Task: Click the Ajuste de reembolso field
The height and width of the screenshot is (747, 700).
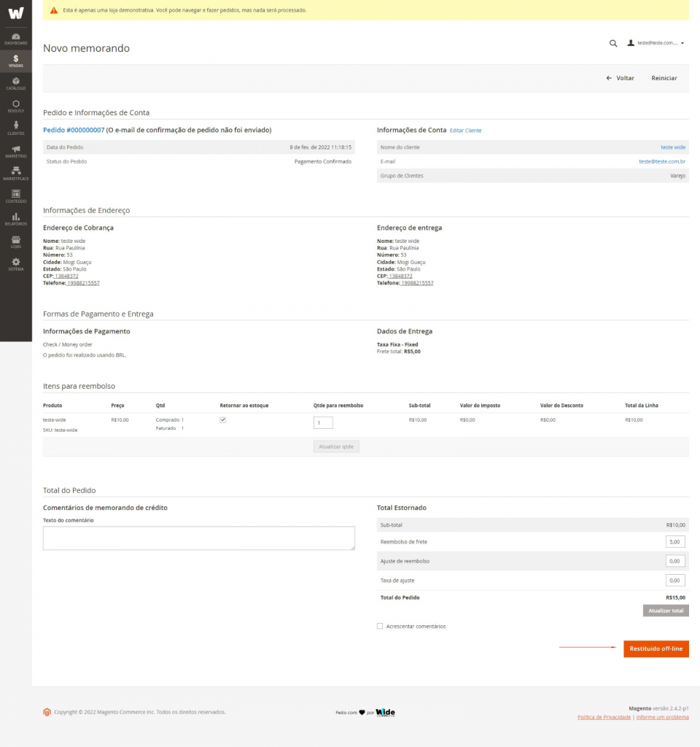Action: click(x=675, y=561)
